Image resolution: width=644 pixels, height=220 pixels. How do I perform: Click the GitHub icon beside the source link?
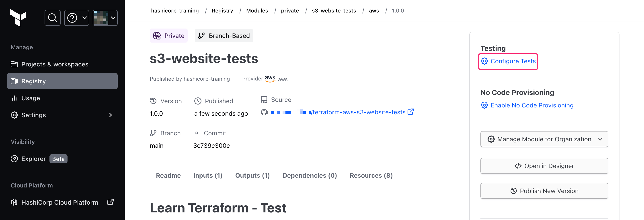click(264, 112)
